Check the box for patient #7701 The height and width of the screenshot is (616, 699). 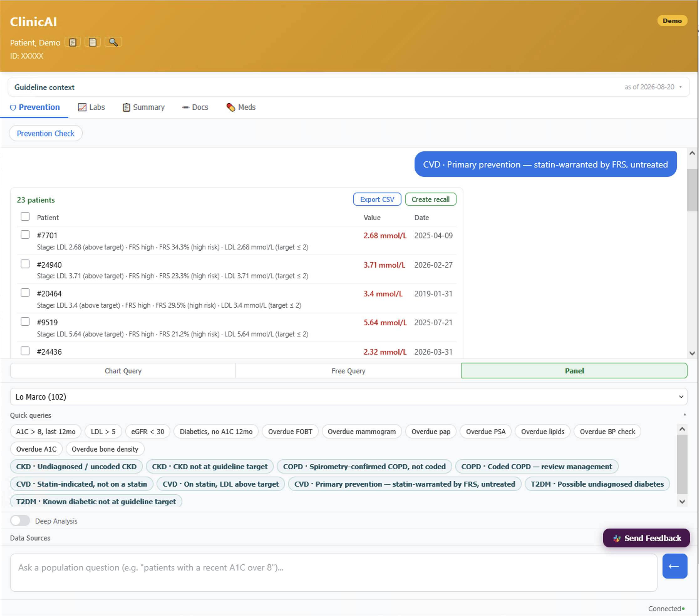coord(25,234)
